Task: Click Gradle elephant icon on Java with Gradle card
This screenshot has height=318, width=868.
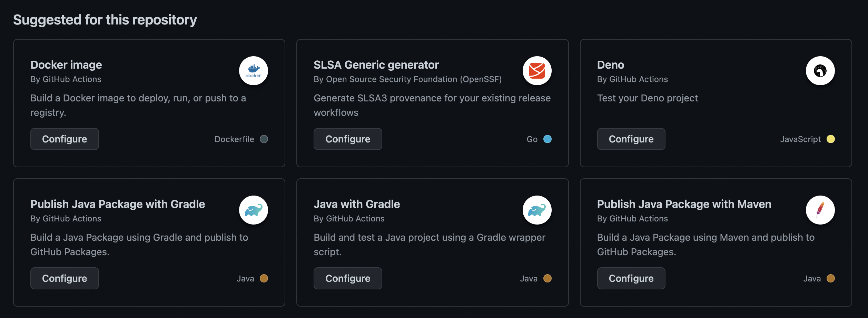Action: coord(537,210)
